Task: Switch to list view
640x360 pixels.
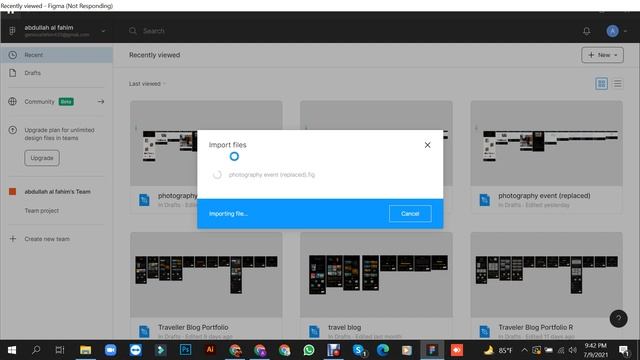Action: click(x=618, y=84)
